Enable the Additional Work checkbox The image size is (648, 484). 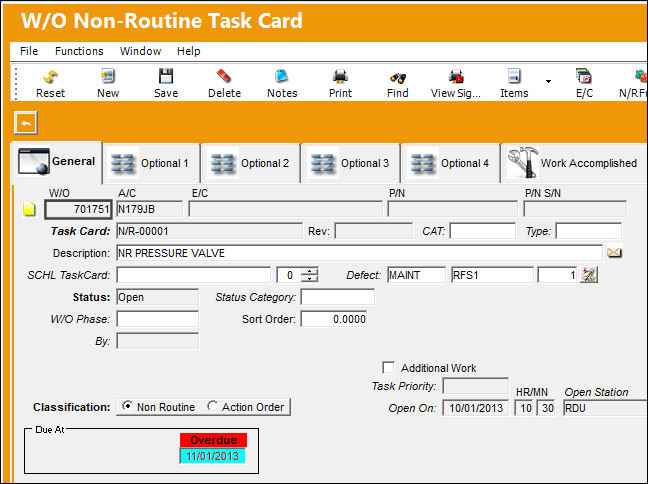(x=388, y=367)
